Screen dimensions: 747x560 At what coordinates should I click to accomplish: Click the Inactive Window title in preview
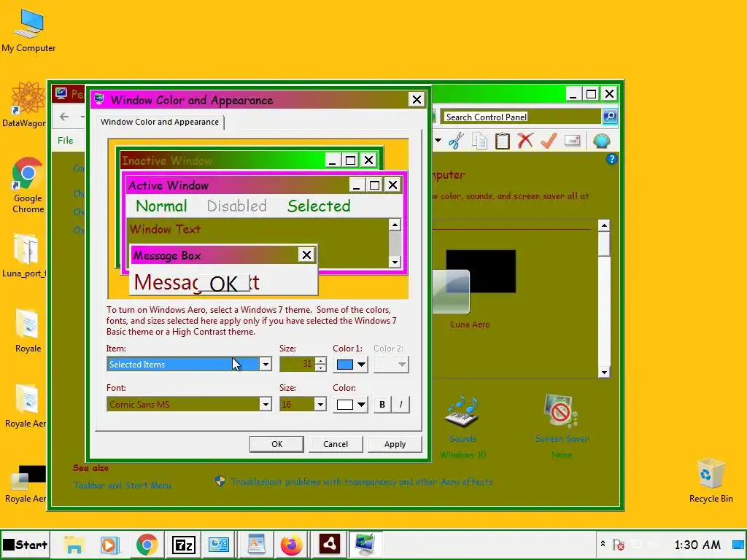pos(167,160)
